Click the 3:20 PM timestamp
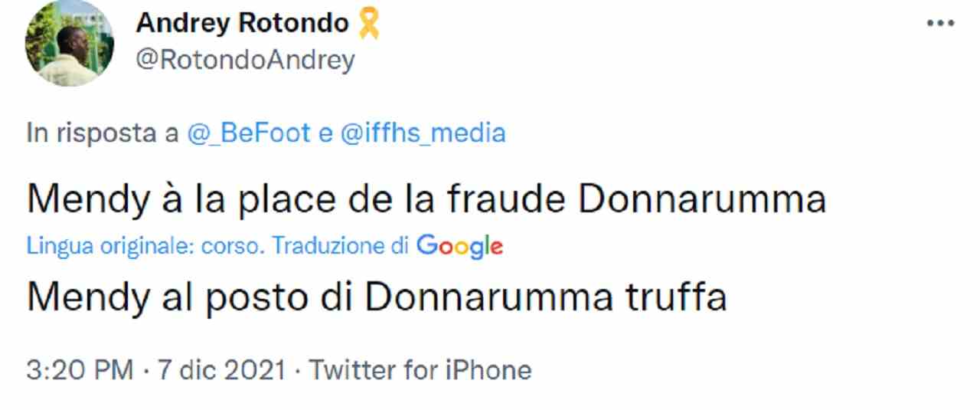 pos(81,370)
